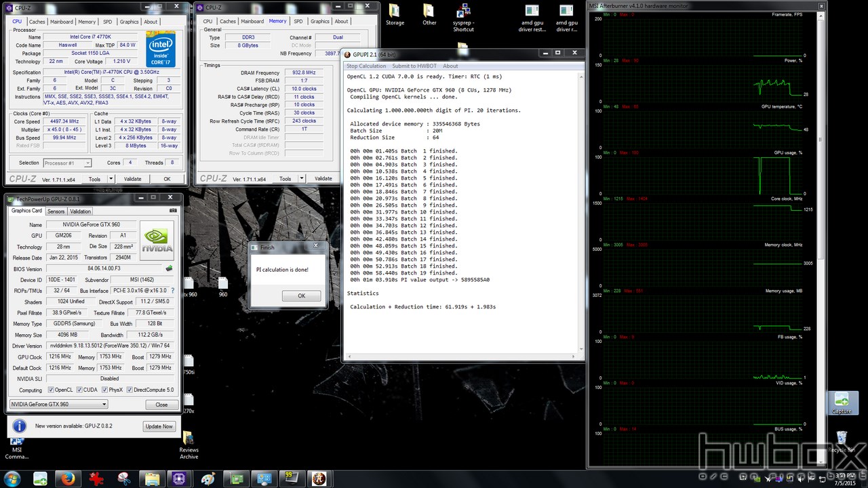Click the GPU-Z screenshot camera icon

[x=173, y=211]
